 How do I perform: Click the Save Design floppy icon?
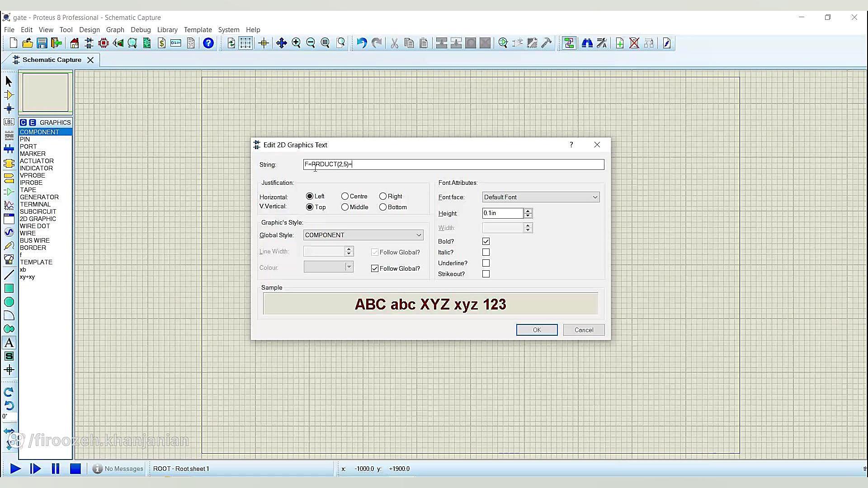click(x=42, y=43)
